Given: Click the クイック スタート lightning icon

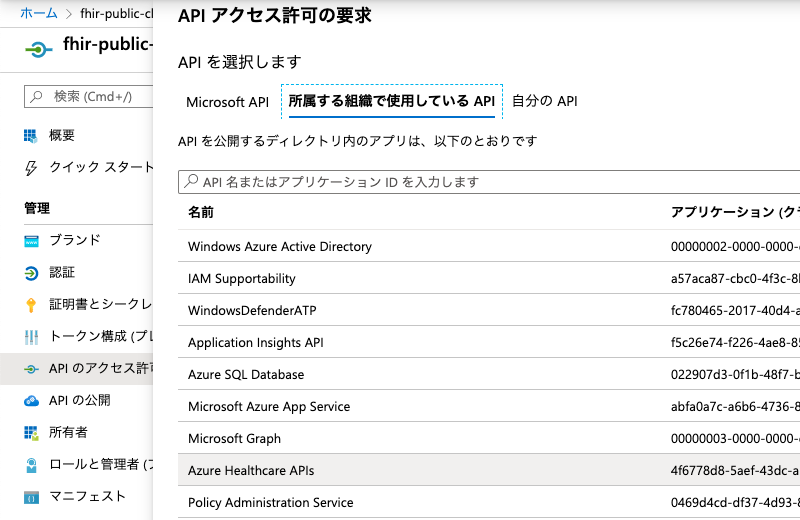Looking at the screenshot, I should tap(31, 168).
